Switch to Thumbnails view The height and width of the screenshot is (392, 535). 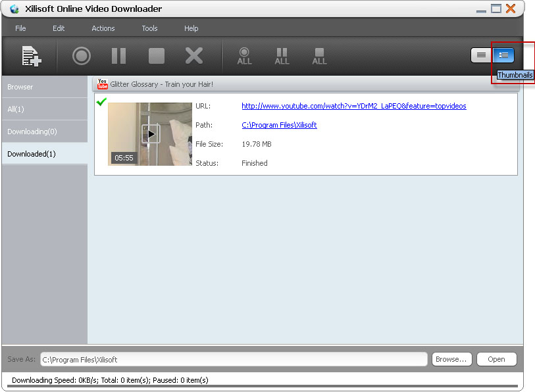[503, 55]
